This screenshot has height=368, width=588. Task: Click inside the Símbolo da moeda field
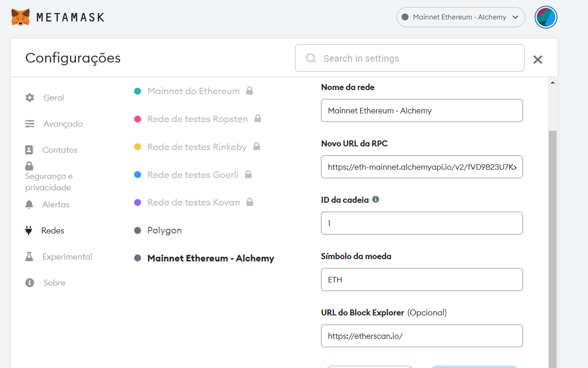point(422,279)
